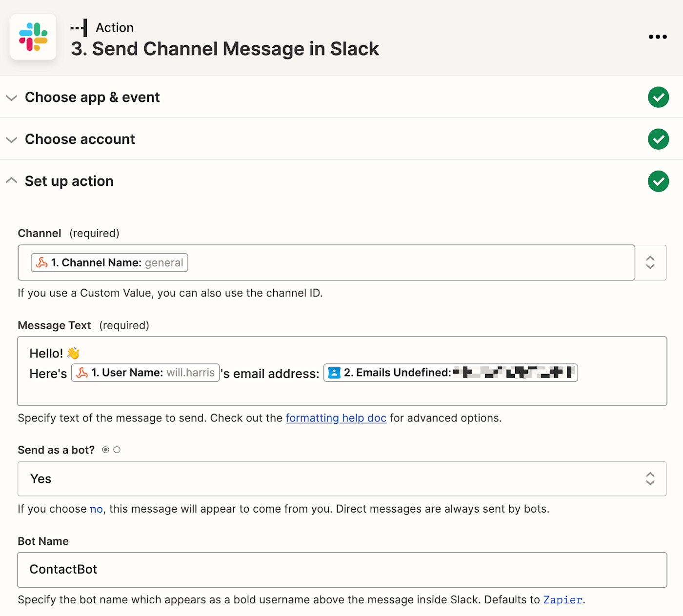Open the three-dot more options menu

tap(658, 37)
